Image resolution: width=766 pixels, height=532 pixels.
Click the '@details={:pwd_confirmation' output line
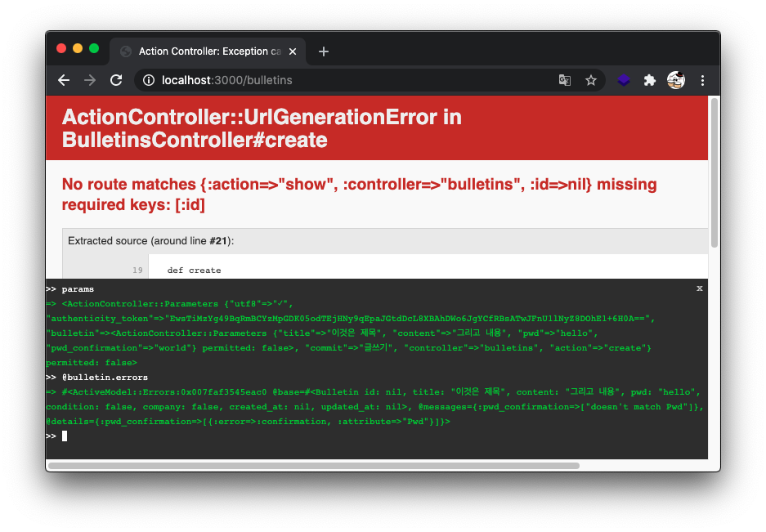pyautogui.click(x=249, y=422)
